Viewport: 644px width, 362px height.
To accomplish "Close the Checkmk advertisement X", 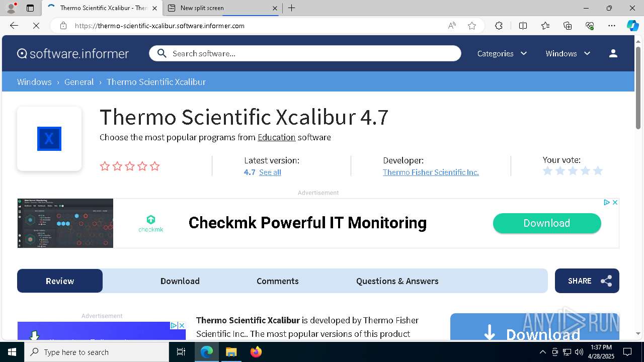I will tap(615, 202).
